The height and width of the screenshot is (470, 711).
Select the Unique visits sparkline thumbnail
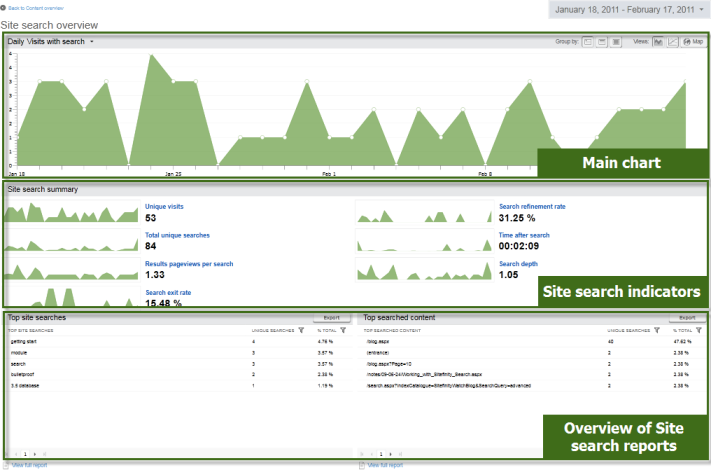[x=73, y=212]
